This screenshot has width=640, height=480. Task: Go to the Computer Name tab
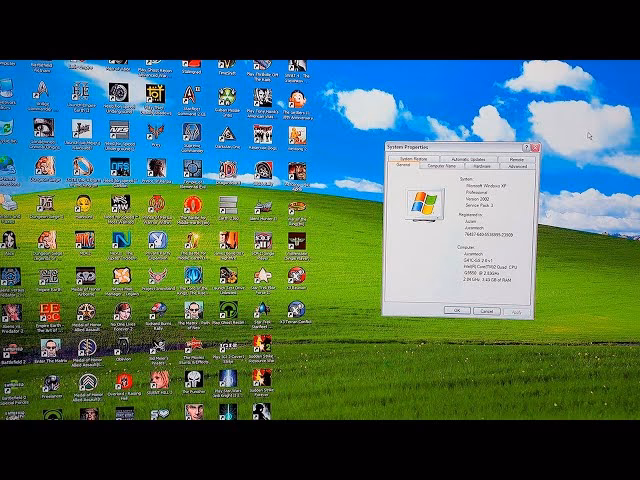pos(441,166)
